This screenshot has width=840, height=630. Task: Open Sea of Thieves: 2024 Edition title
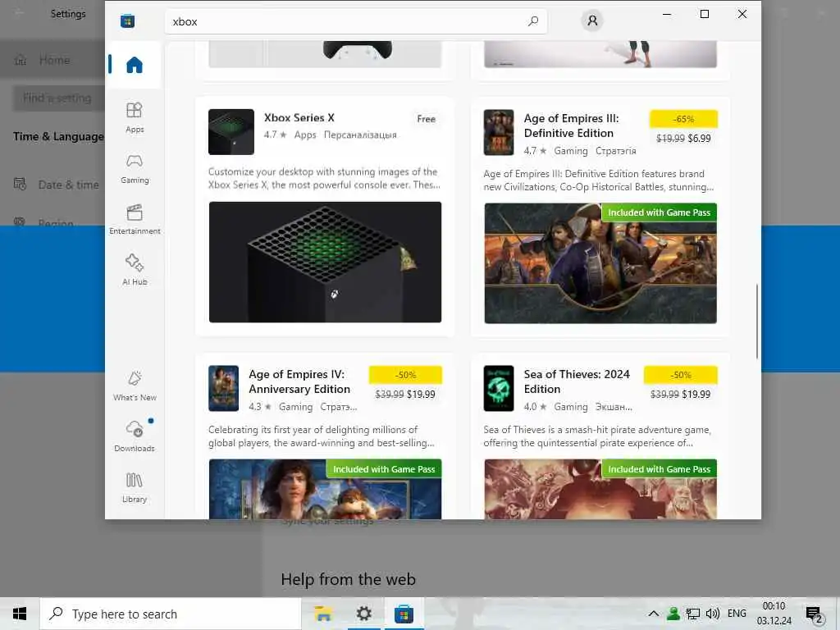(x=577, y=382)
